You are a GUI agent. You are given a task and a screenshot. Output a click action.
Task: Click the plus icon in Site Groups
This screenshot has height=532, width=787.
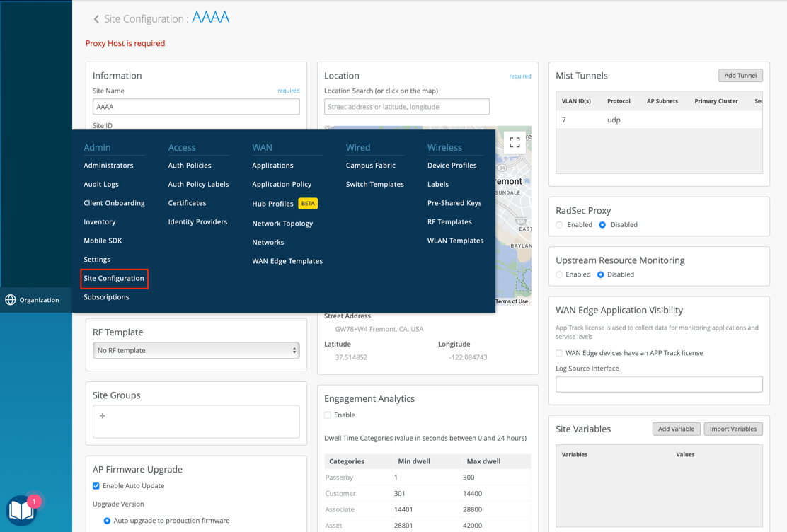(103, 416)
